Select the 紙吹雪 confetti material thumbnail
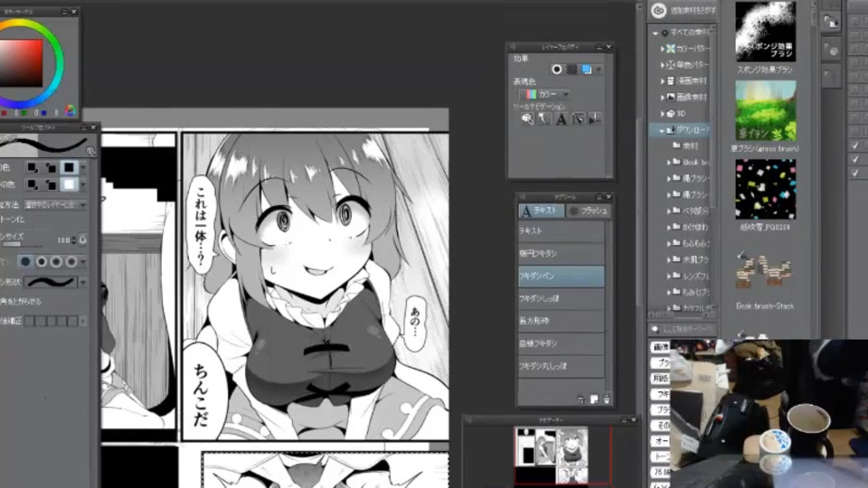 [x=765, y=189]
